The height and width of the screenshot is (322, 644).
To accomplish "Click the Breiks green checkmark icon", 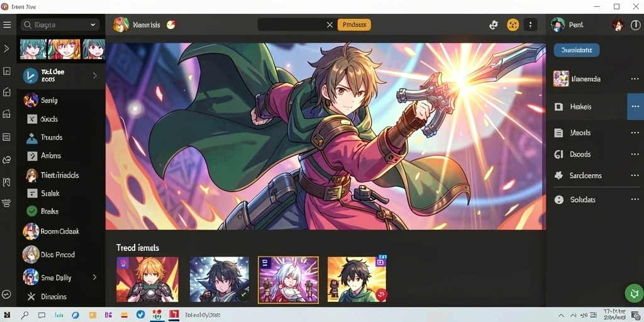I will click(32, 211).
